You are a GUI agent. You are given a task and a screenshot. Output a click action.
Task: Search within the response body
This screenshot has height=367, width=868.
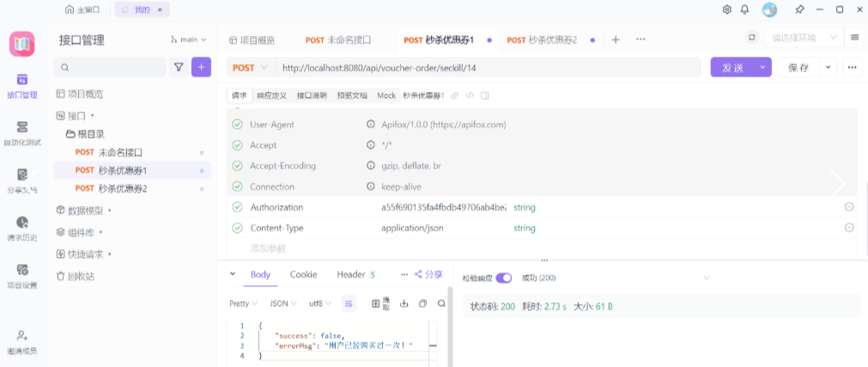pyautogui.click(x=441, y=303)
